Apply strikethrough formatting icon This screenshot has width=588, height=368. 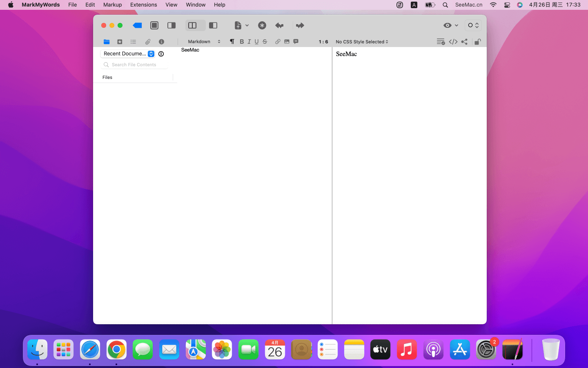(265, 42)
